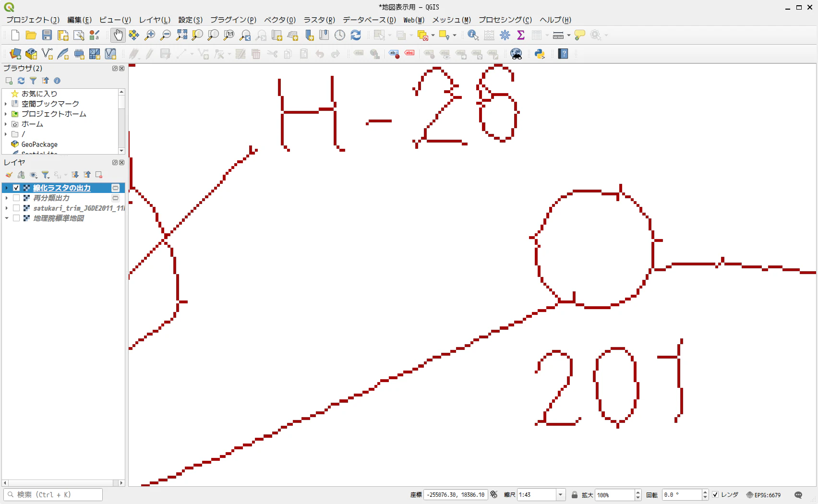Create a new project with the blank page icon
This screenshot has width=818, height=504.
click(x=15, y=35)
